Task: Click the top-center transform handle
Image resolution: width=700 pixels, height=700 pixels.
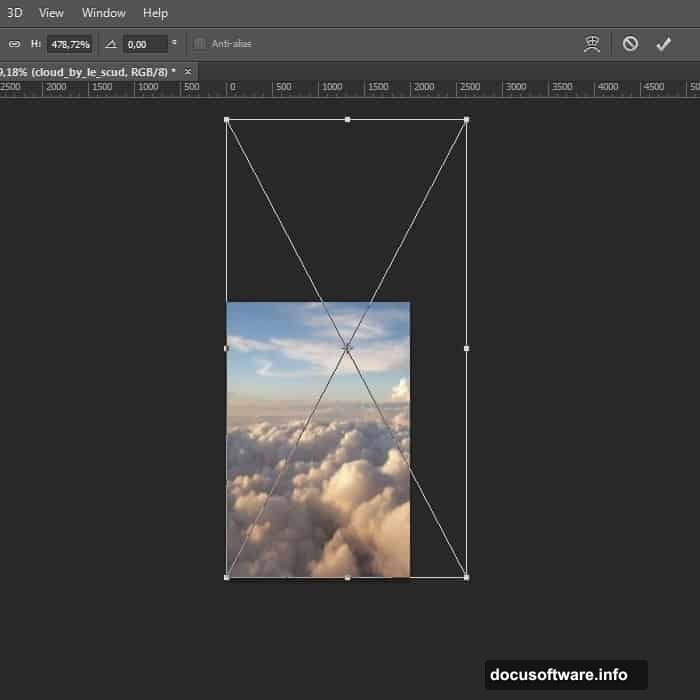Action: click(347, 120)
